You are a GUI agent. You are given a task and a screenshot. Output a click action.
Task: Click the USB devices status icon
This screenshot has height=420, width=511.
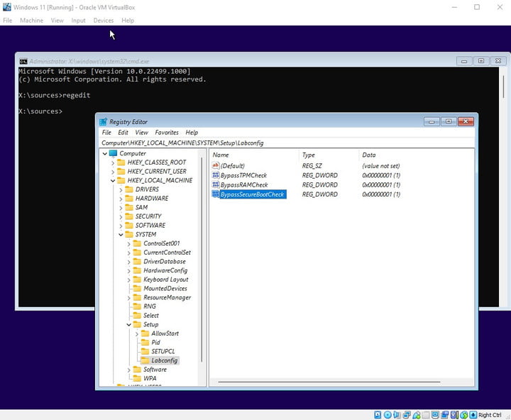pyautogui.click(x=417, y=415)
